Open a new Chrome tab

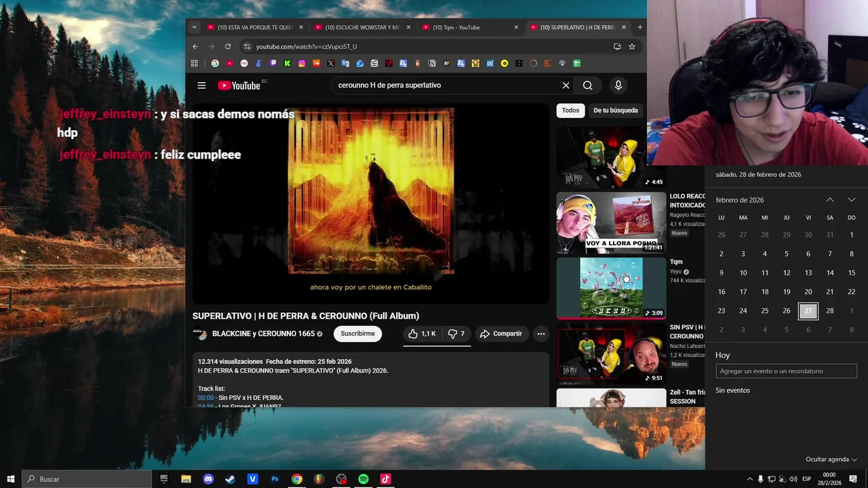click(639, 28)
